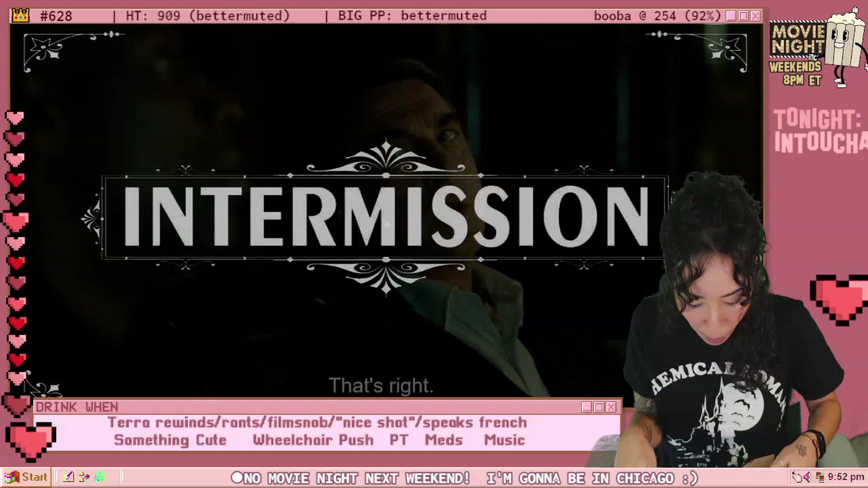Minimize the main movie window

(731, 16)
